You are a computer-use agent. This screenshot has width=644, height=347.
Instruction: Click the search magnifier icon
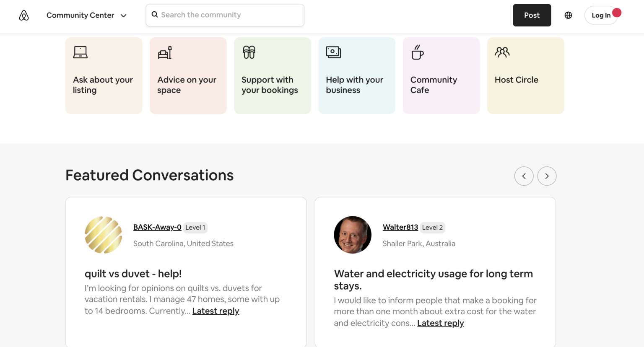pyautogui.click(x=155, y=15)
